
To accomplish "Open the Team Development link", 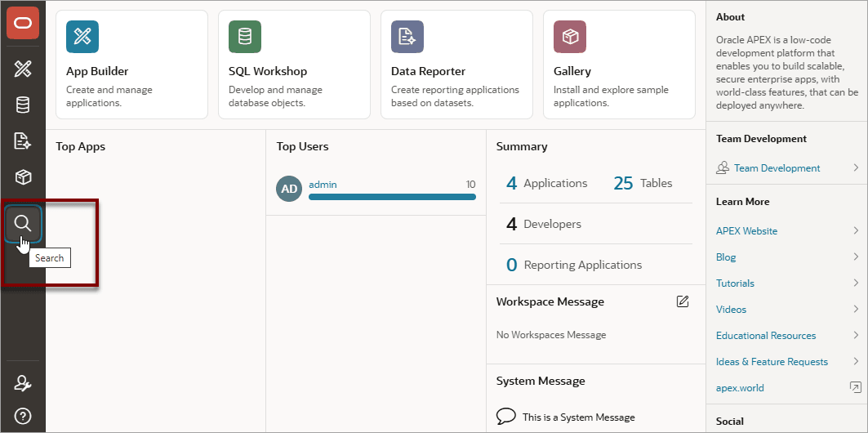I will tap(777, 168).
